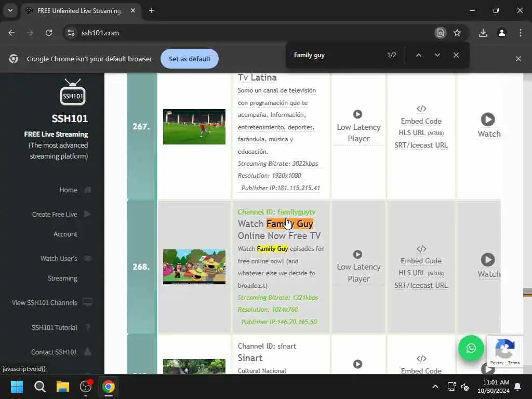Open File Explorer from taskbar
The width and height of the screenshot is (532, 399).
pos(63,387)
